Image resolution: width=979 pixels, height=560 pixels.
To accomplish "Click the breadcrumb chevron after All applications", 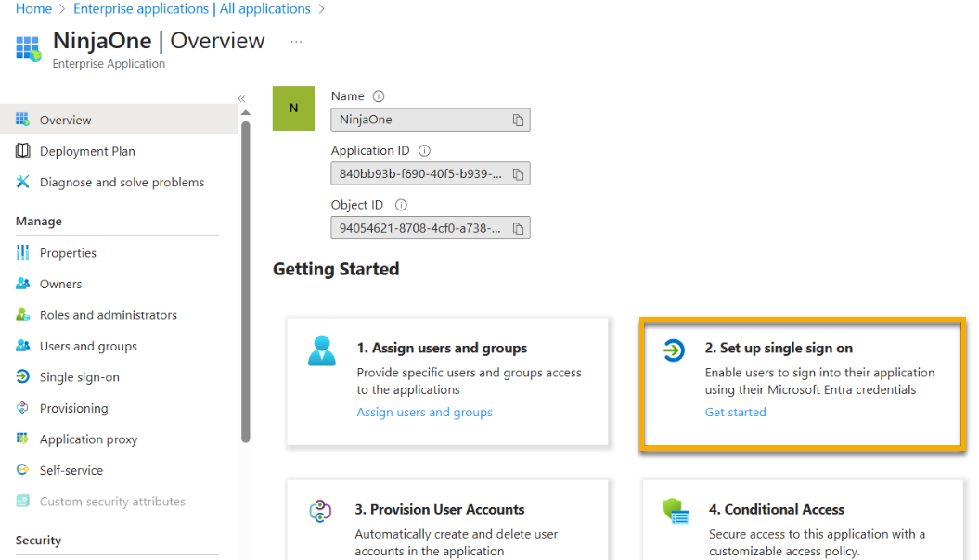I will coord(322,8).
